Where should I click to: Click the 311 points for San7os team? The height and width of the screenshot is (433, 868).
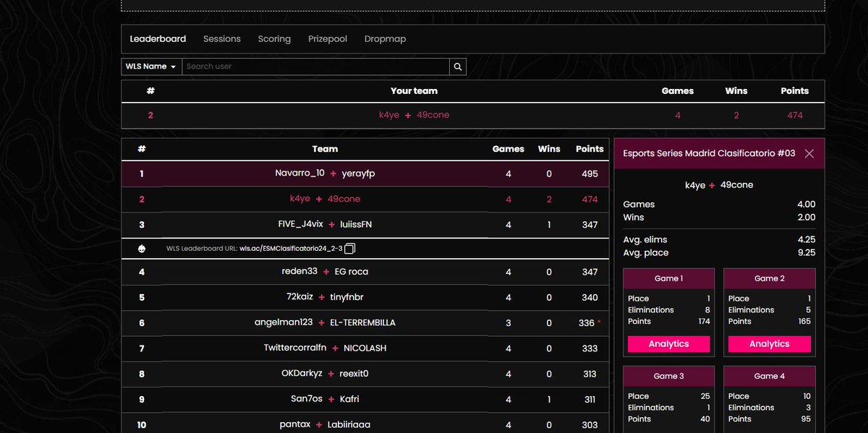590,399
